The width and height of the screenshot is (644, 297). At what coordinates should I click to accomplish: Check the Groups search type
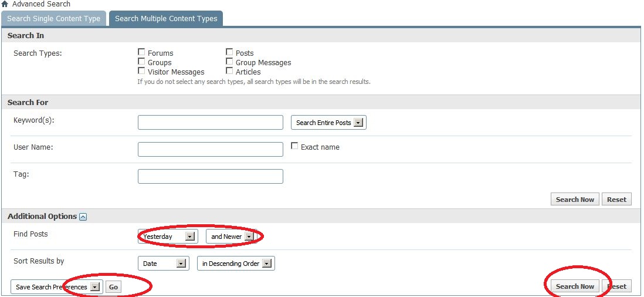pyautogui.click(x=141, y=62)
